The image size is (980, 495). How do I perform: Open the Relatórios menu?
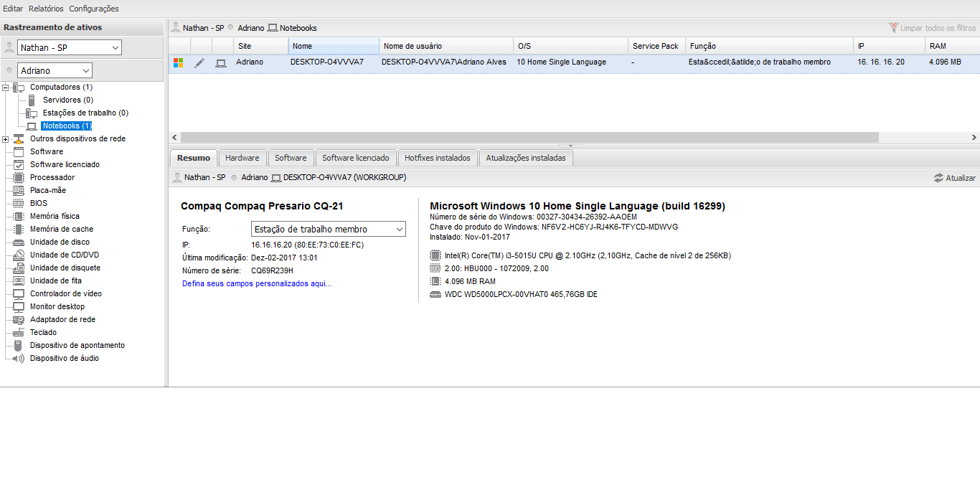(46, 9)
